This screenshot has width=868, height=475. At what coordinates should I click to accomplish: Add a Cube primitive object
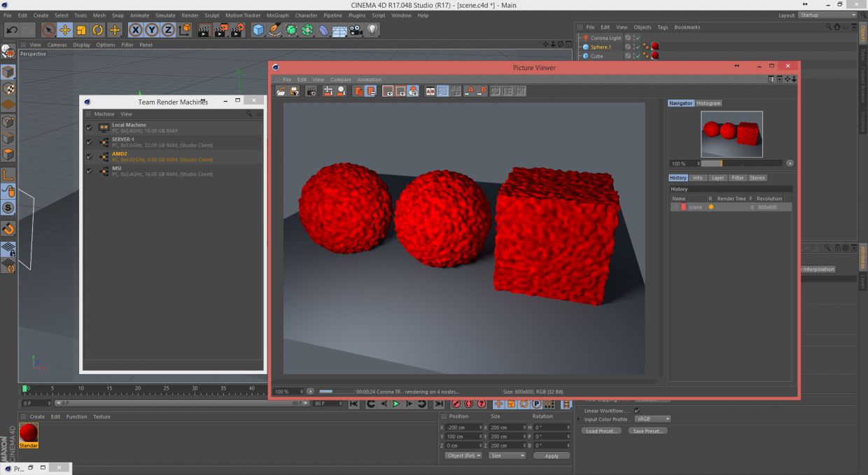(x=258, y=29)
